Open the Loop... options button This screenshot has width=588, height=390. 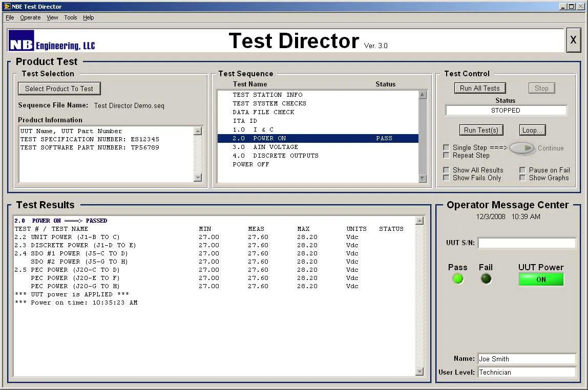(x=532, y=130)
